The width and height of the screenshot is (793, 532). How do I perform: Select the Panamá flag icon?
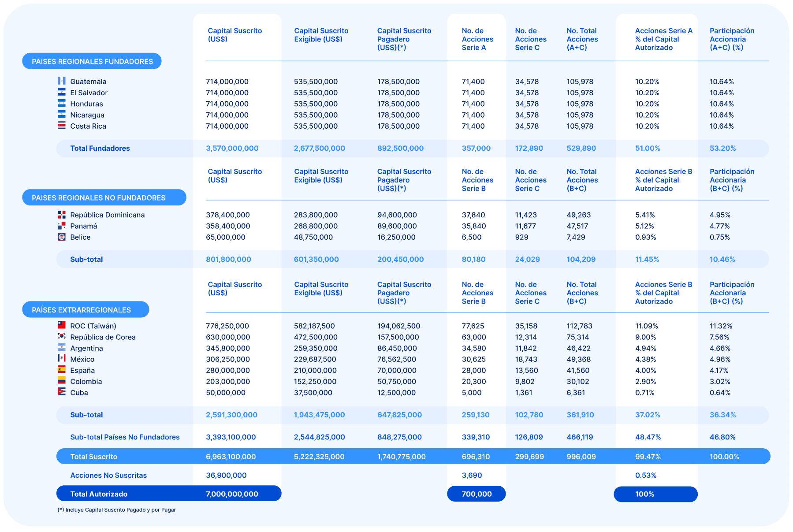62,226
